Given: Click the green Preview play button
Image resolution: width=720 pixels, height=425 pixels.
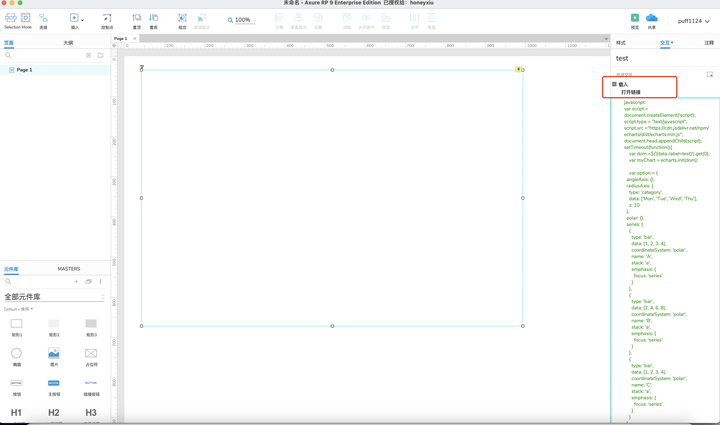Looking at the screenshot, I should [x=635, y=17].
